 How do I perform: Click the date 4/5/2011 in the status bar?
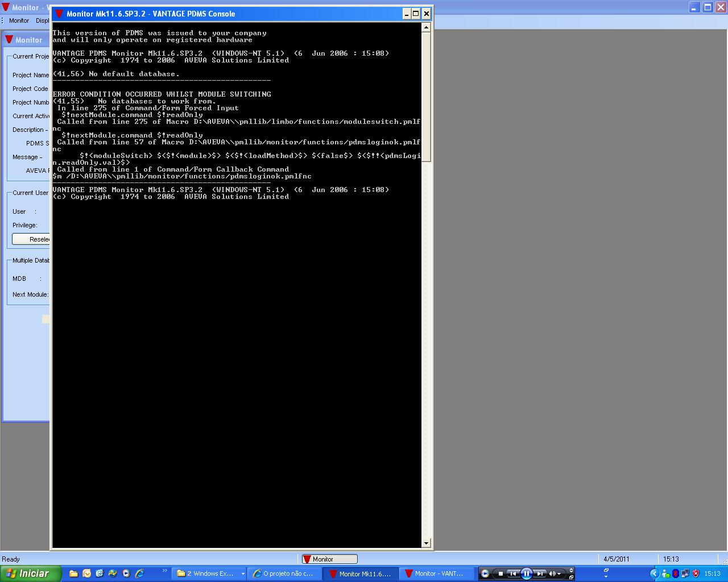616,559
